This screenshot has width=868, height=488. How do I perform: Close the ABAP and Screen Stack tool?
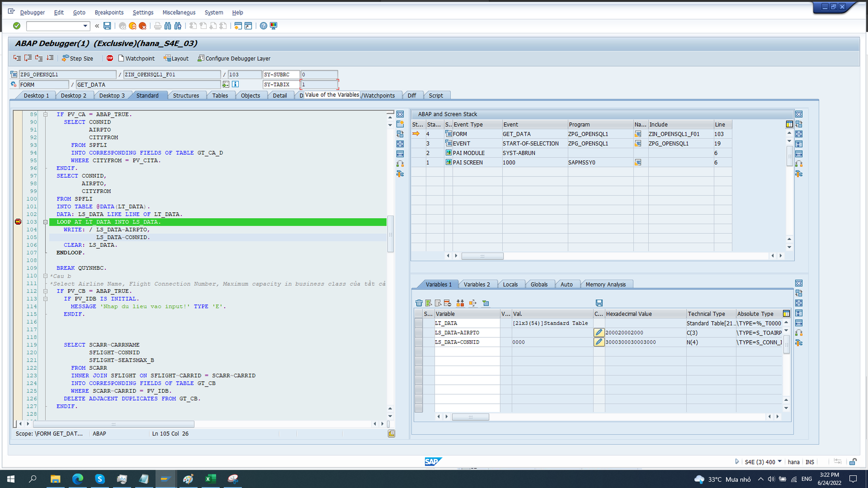coord(799,114)
